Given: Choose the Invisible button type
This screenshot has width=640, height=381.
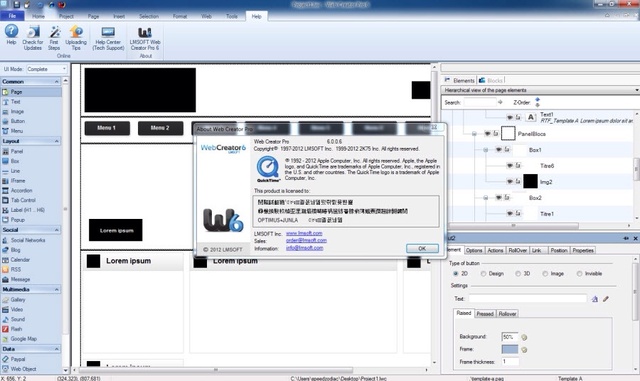Looking at the screenshot, I should point(579,274).
